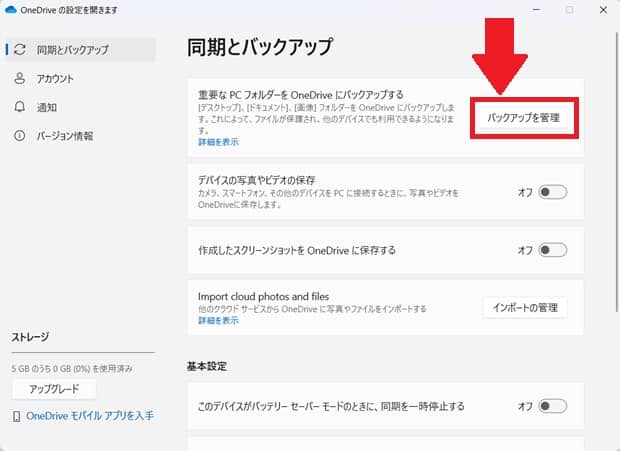Click the 基本設定 section heading
Screen dimensions: 620x451
coord(207,366)
